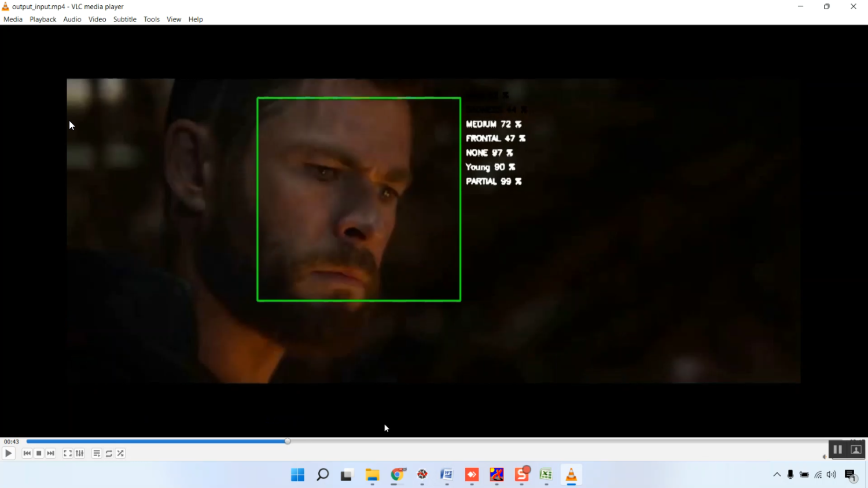
Task: Expand the Audio menu
Action: point(72,20)
